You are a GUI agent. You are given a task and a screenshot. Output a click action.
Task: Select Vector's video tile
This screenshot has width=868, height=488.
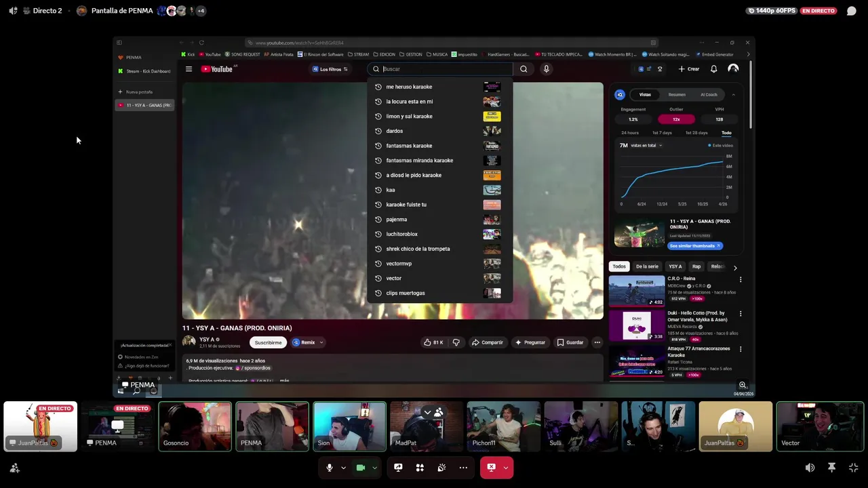(820, 426)
